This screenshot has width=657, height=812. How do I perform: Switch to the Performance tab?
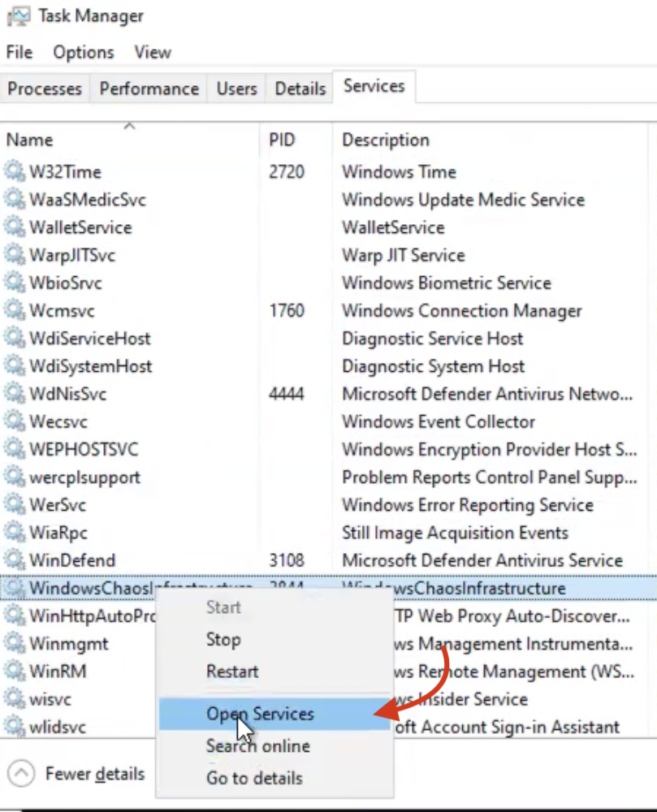tap(149, 89)
